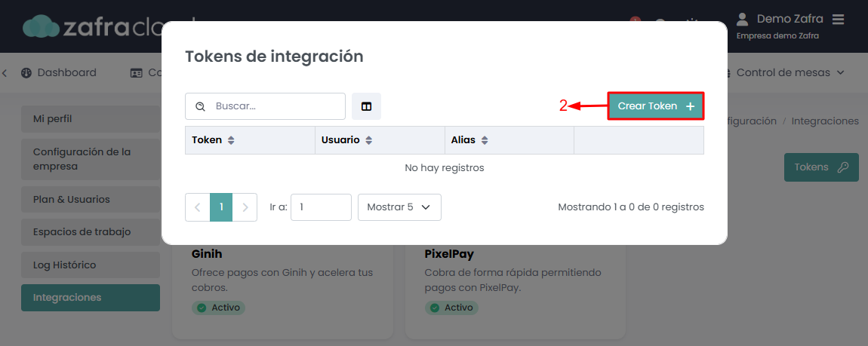Go to next page arrow
This screenshot has height=346, width=868.
(x=245, y=207)
